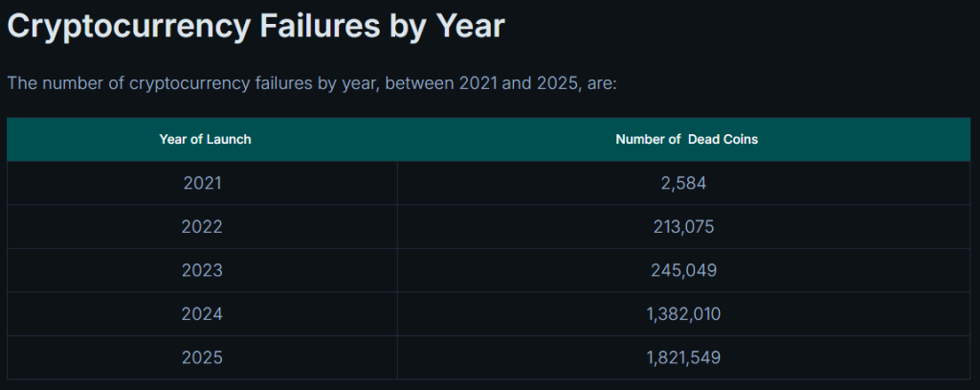This screenshot has height=390, width=980.
Task: Click the word Launch in the header
Action: pos(230,140)
